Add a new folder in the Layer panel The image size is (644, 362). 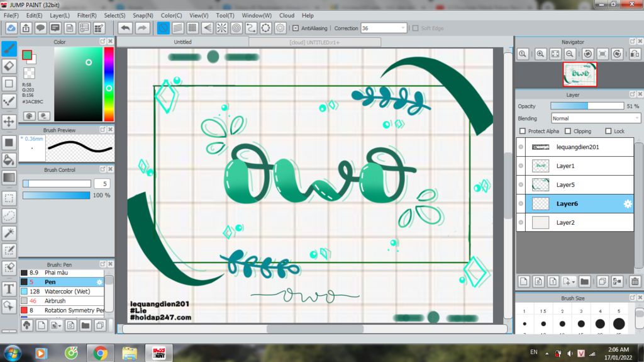pyautogui.click(x=584, y=282)
